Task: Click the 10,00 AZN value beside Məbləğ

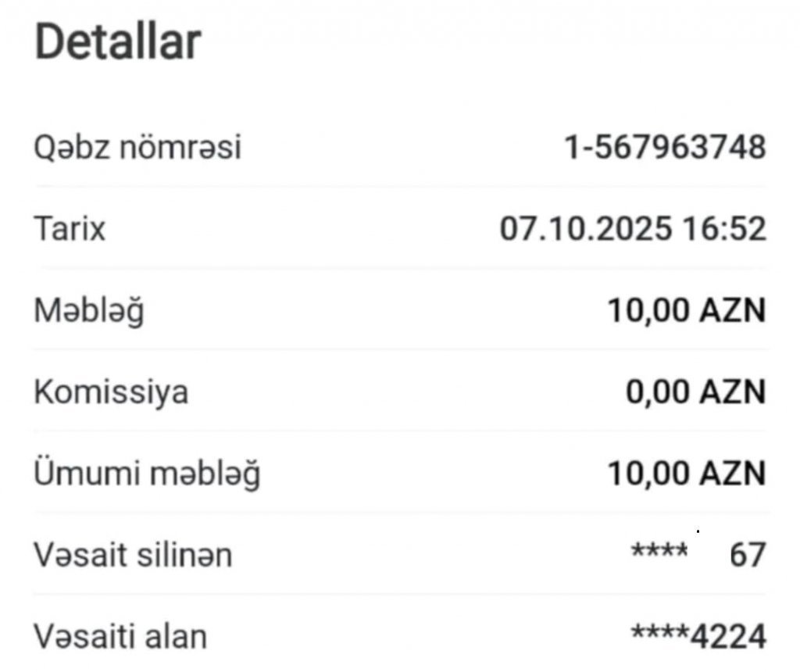Action: [687, 311]
